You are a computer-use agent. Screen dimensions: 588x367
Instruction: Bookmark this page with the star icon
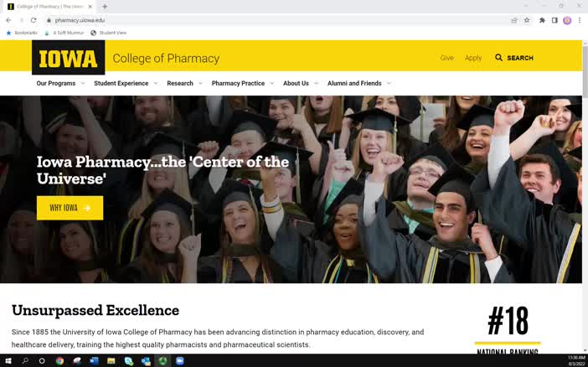527,20
